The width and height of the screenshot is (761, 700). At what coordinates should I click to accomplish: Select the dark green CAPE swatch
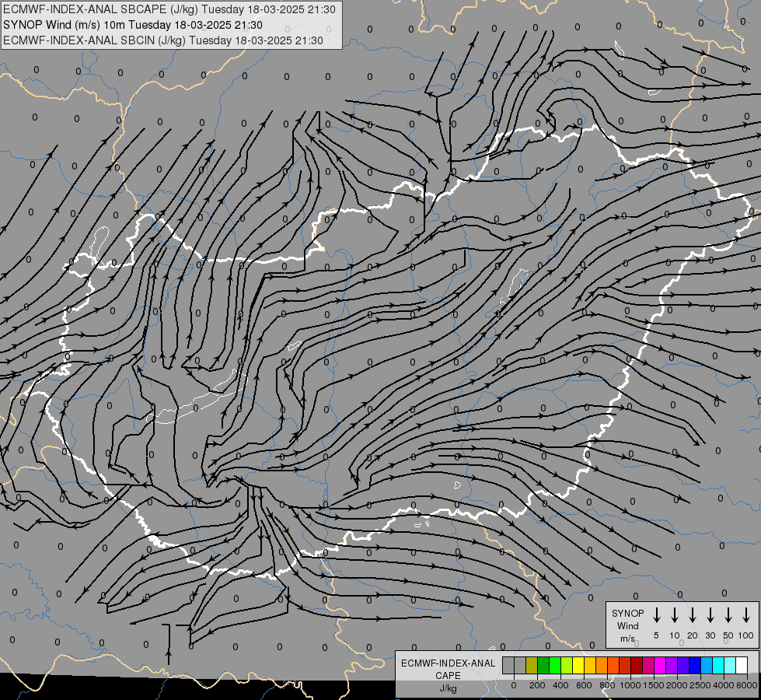[543, 665]
